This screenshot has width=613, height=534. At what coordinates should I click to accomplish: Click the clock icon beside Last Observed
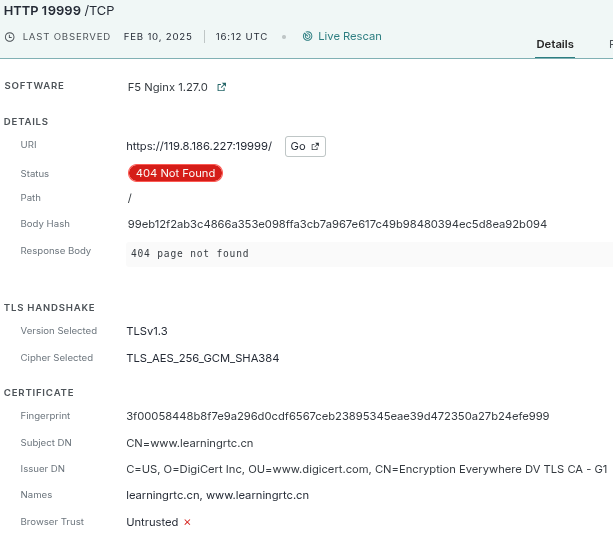click(x=10, y=37)
